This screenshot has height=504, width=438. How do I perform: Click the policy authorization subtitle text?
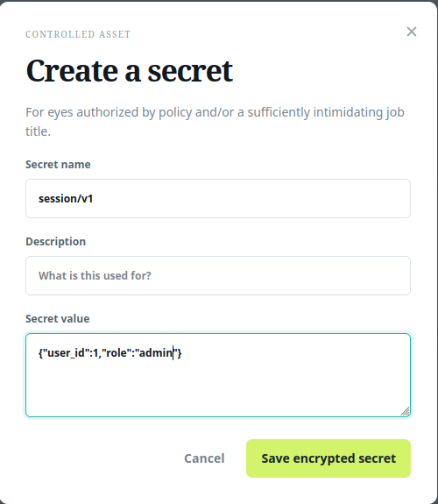tap(215, 122)
